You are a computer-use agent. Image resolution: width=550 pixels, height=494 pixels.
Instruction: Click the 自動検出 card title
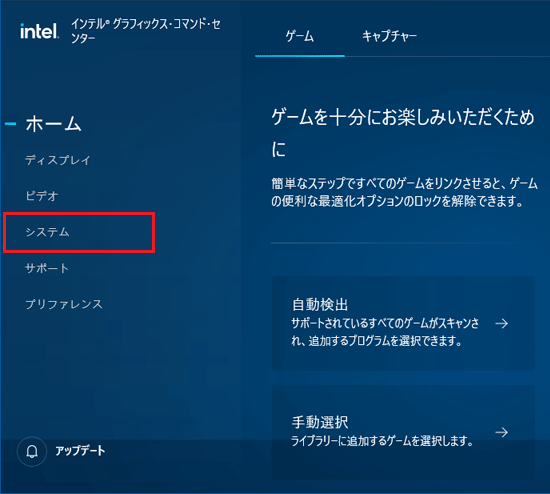(x=320, y=305)
